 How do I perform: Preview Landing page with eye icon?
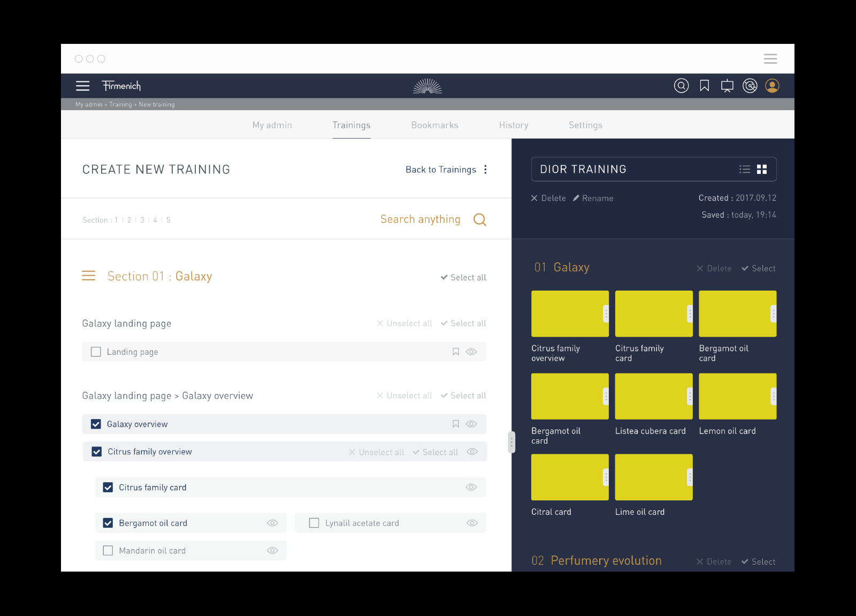471,352
